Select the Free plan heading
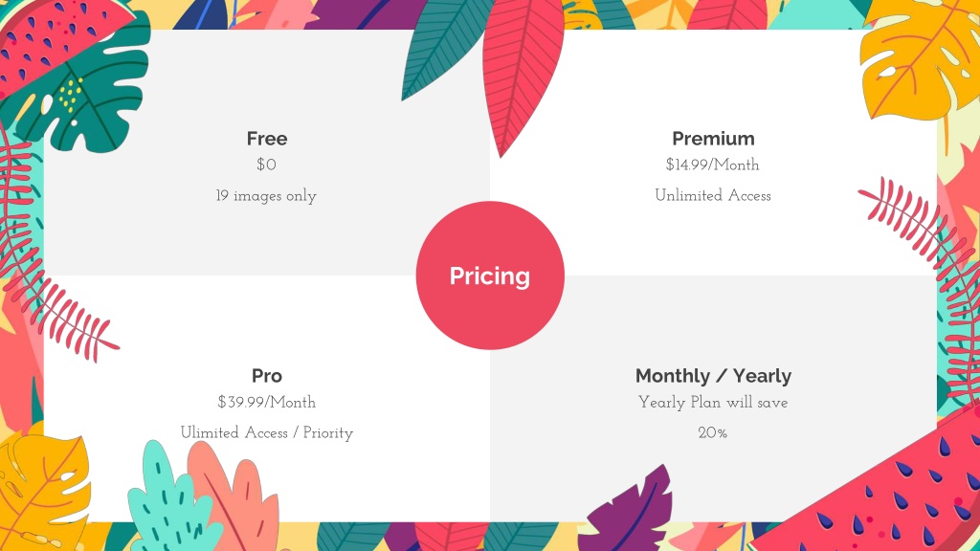Screen dimensions: 980x551 (x=267, y=138)
